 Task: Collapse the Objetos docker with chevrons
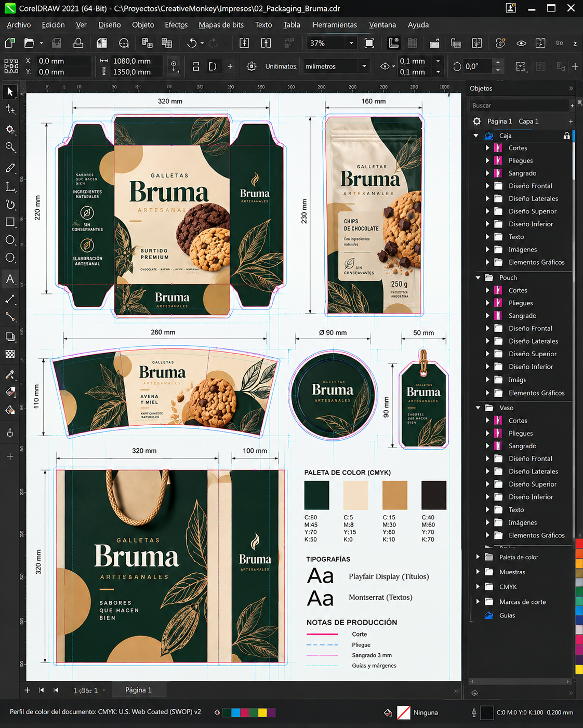(571, 88)
